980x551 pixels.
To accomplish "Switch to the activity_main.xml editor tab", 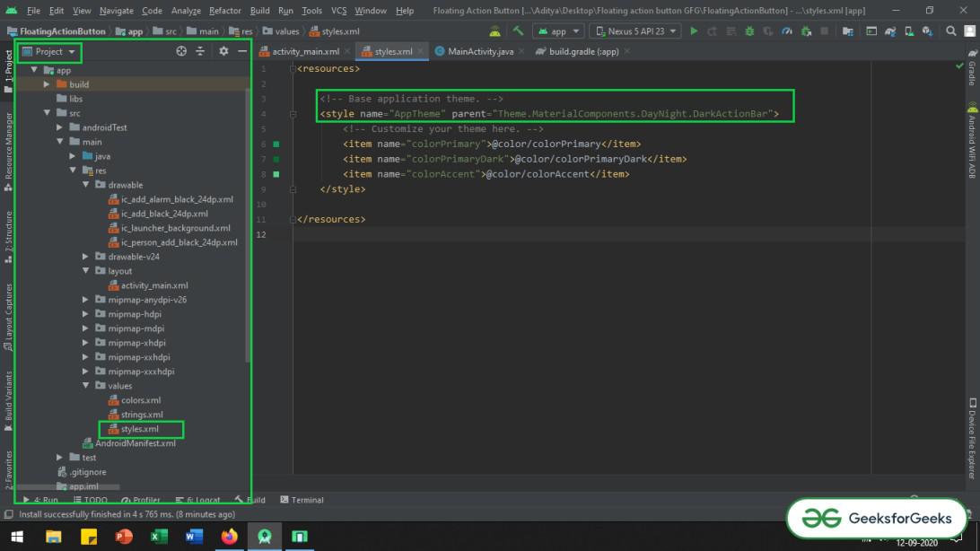I will [x=305, y=51].
